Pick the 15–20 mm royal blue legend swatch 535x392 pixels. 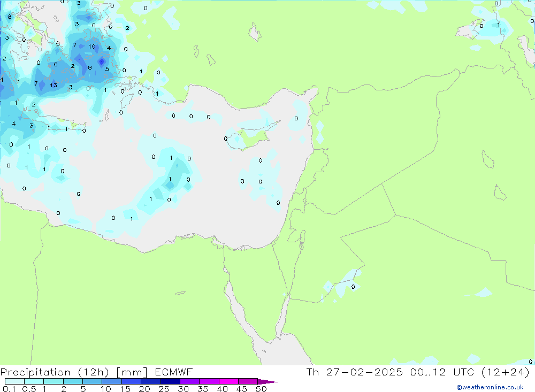(x=131, y=381)
